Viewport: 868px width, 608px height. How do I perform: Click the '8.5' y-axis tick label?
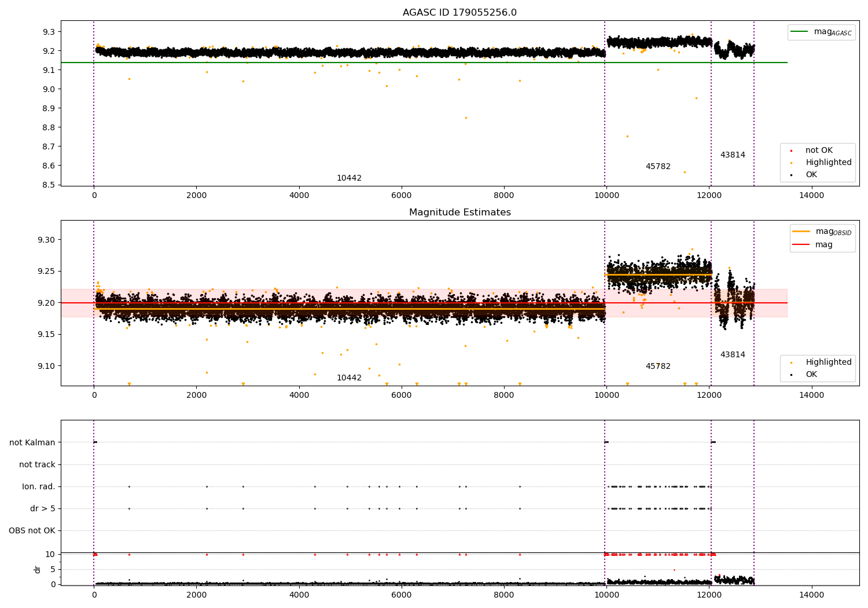48,185
